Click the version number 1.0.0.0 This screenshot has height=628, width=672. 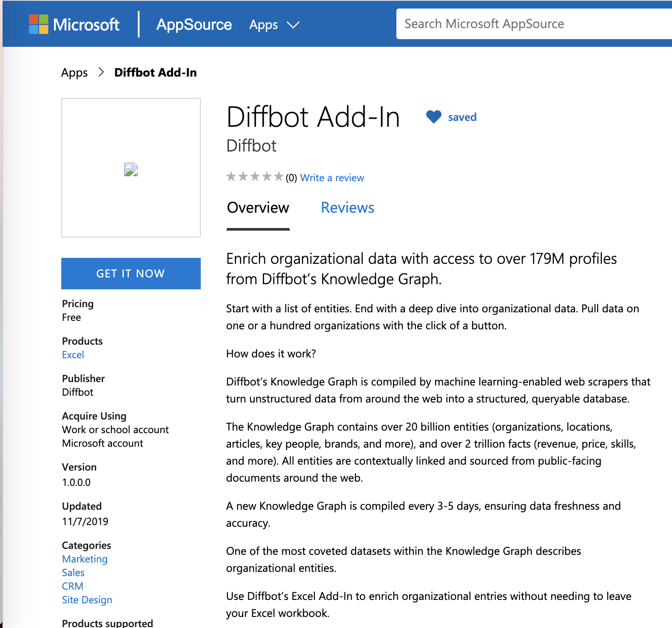[77, 482]
